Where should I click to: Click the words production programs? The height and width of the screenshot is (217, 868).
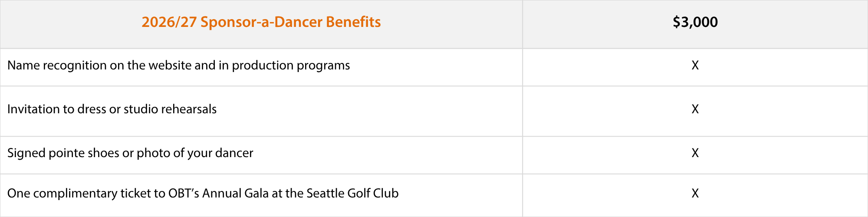coord(291,66)
